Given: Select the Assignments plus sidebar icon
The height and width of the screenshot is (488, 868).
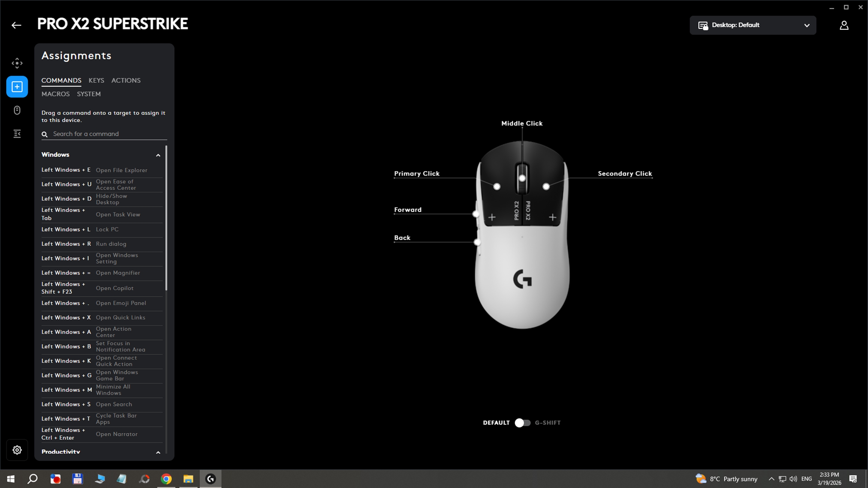Looking at the screenshot, I should [x=17, y=87].
